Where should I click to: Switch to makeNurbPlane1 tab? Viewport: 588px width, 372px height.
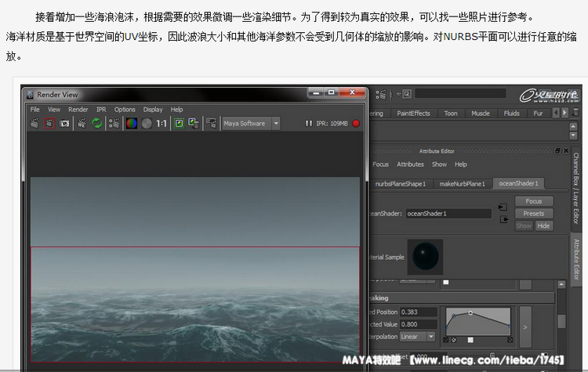click(463, 184)
